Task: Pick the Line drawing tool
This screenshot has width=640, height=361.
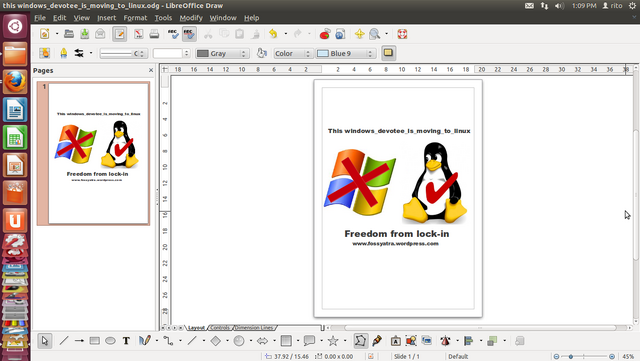Action: point(64,341)
